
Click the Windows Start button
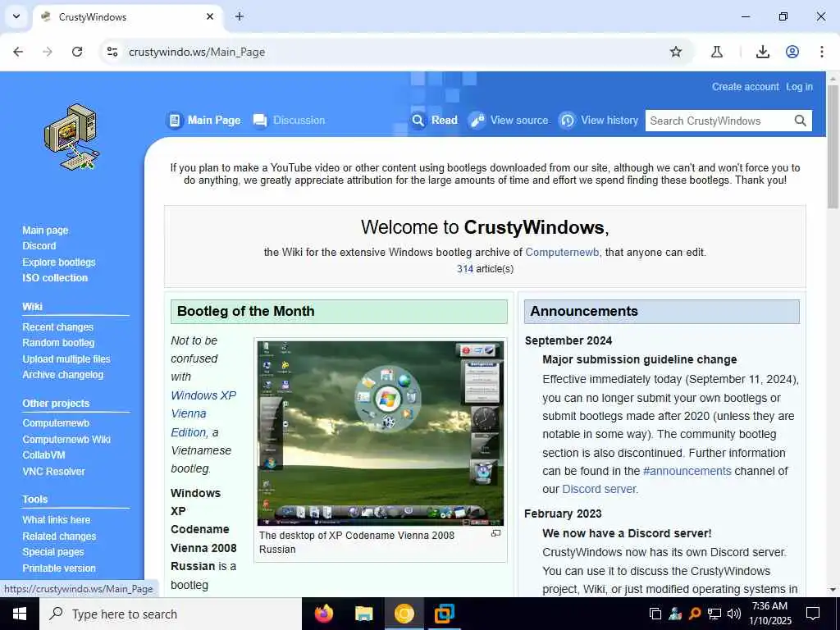pos(20,614)
